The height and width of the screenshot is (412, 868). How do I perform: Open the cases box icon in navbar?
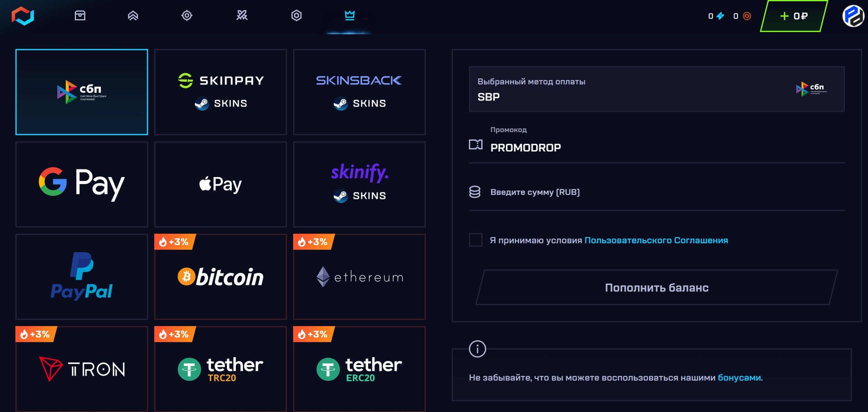click(80, 15)
